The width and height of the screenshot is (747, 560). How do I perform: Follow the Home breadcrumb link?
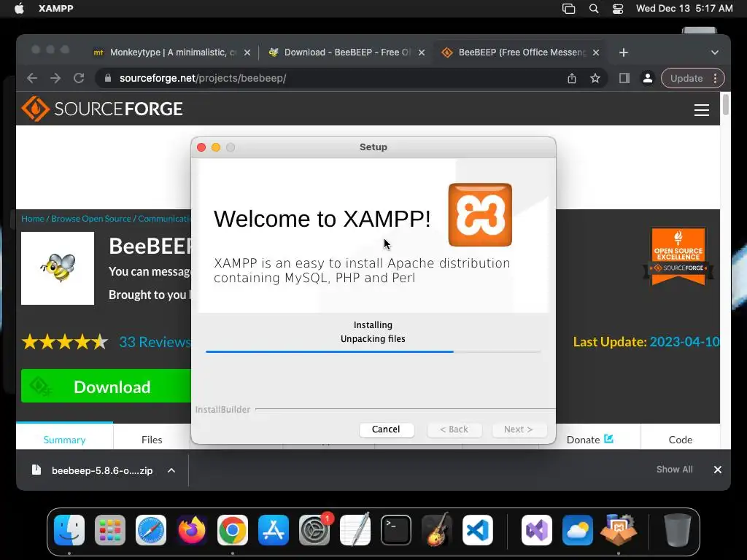(33, 219)
